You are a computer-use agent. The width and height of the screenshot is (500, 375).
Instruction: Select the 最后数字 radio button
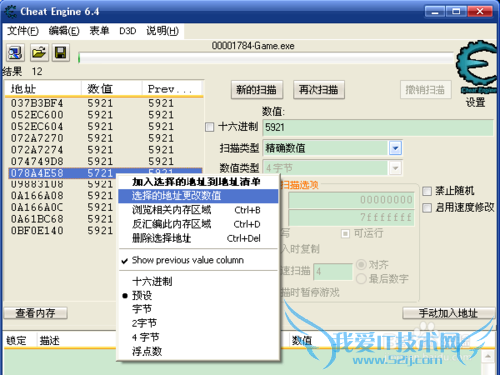pyautogui.click(x=361, y=279)
